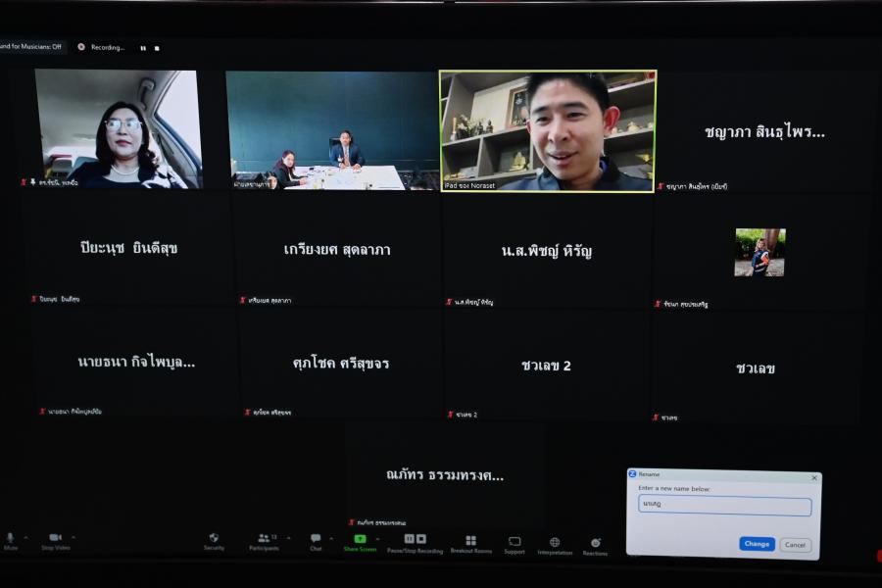The width and height of the screenshot is (882, 588).
Task: Open Breakout Rooms
Action: [471, 541]
